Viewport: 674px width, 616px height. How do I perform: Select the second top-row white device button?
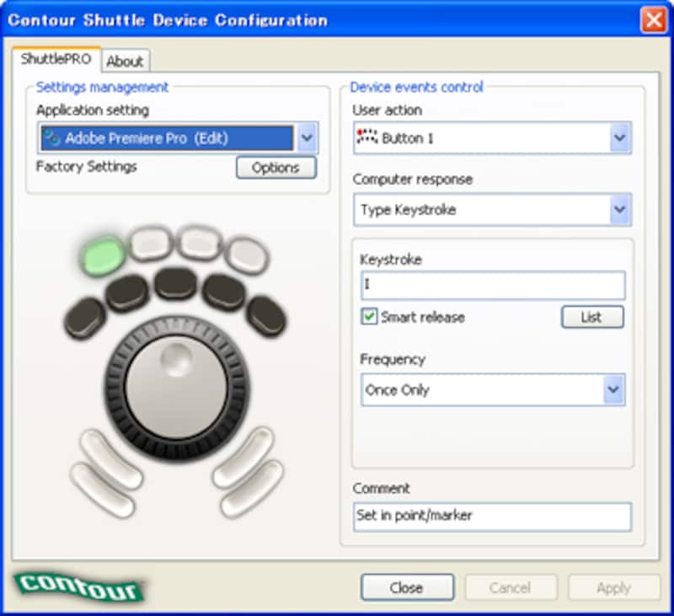(152, 243)
